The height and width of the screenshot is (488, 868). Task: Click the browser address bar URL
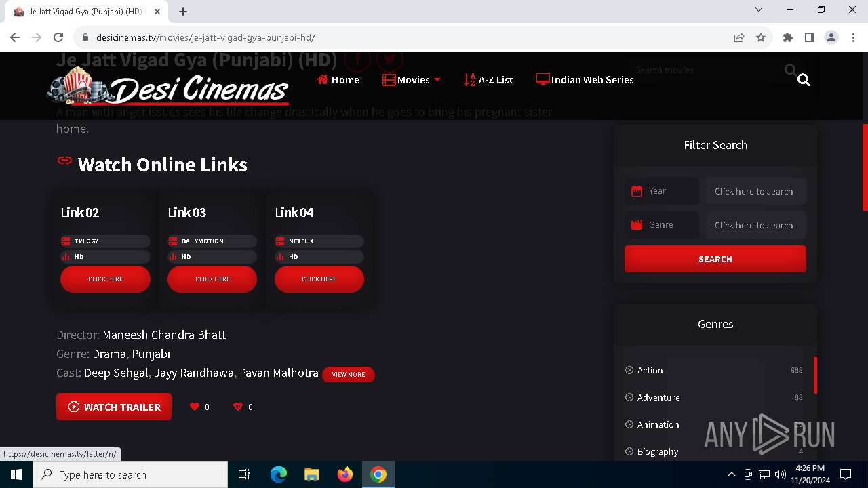click(205, 38)
